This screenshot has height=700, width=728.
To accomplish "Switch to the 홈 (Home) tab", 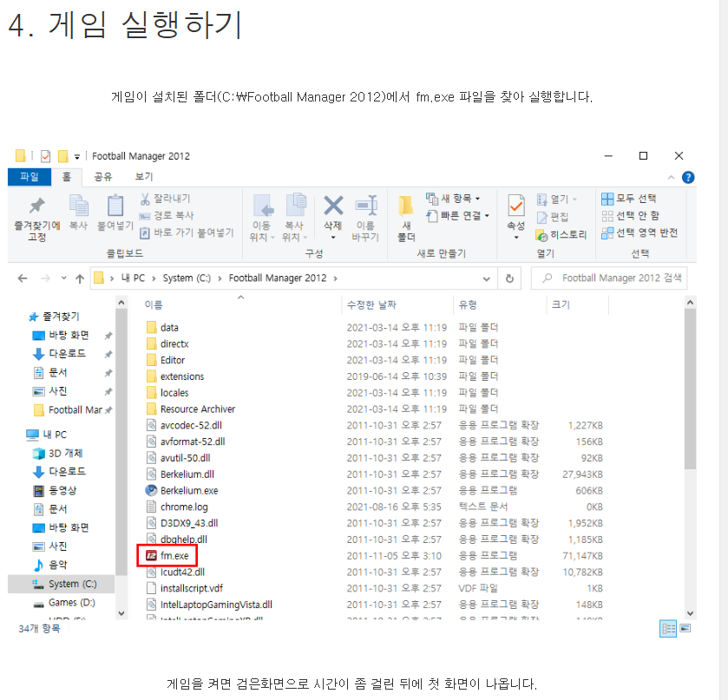I will click(x=67, y=177).
